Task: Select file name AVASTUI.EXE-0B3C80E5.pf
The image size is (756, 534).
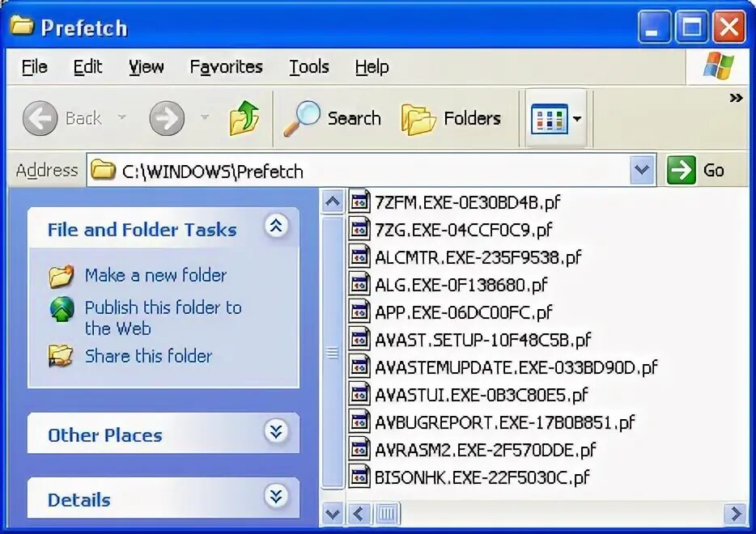Action: (x=481, y=395)
